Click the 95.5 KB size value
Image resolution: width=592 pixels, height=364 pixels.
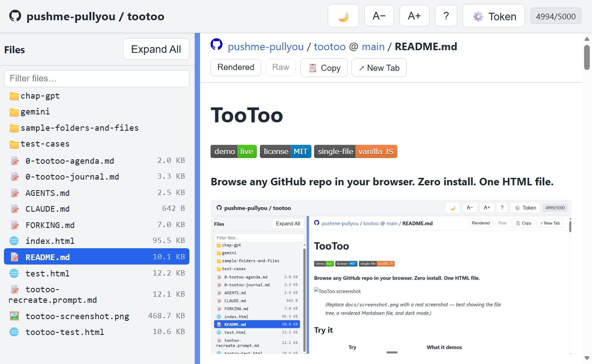coord(169,241)
